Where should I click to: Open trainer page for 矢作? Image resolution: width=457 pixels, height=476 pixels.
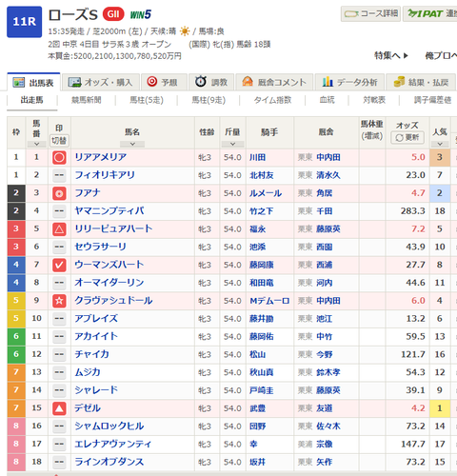click(x=325, y=462)
